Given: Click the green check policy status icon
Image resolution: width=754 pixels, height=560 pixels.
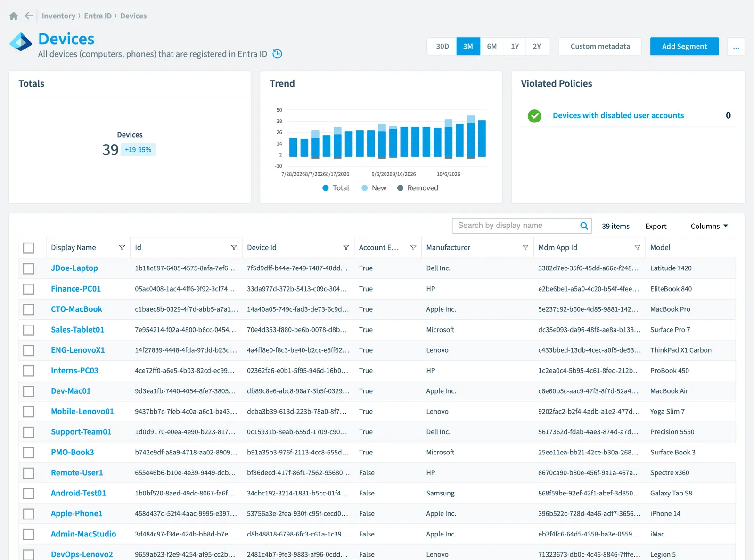Looking at the screenshot, I should click(534, 116).
